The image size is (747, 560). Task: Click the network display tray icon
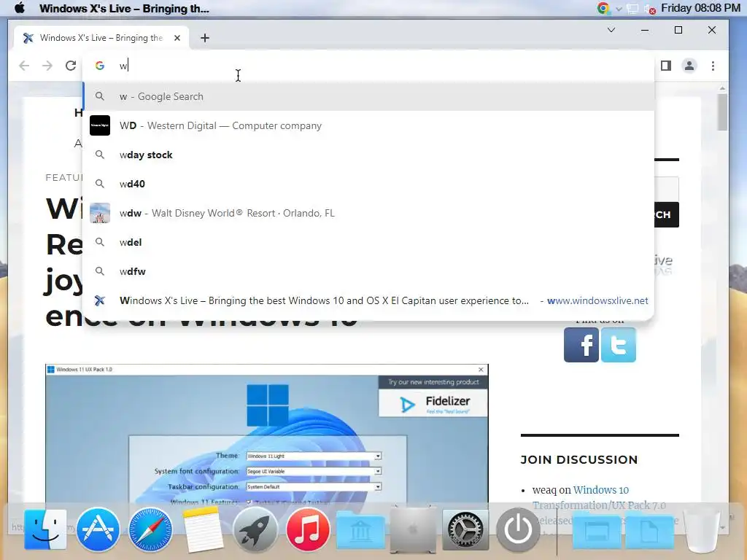(x=632, y=9)
